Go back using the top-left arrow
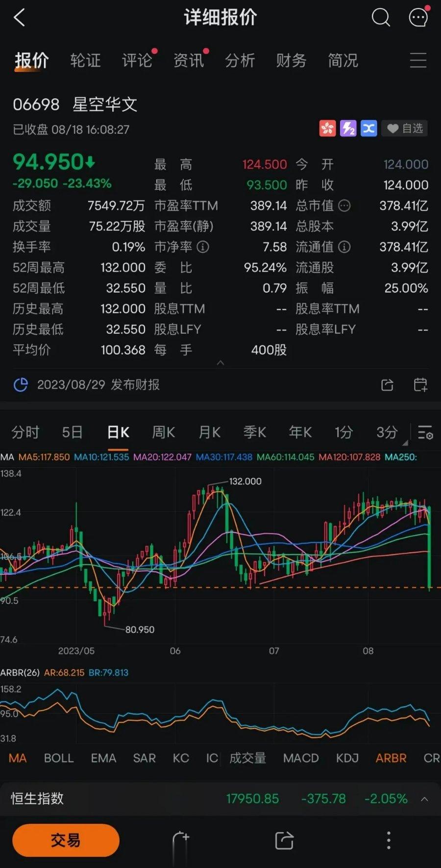The height and width of the screenshot is (868, 441). [x=19, y=18]
